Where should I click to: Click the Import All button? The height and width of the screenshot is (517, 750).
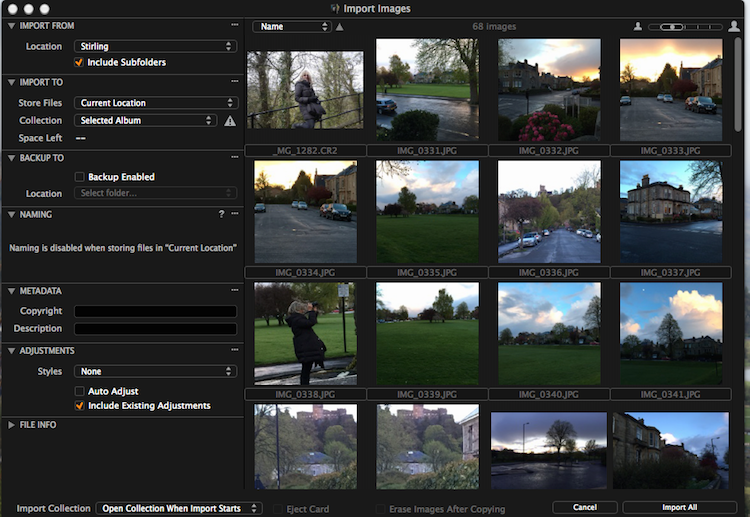pos(679,507)
